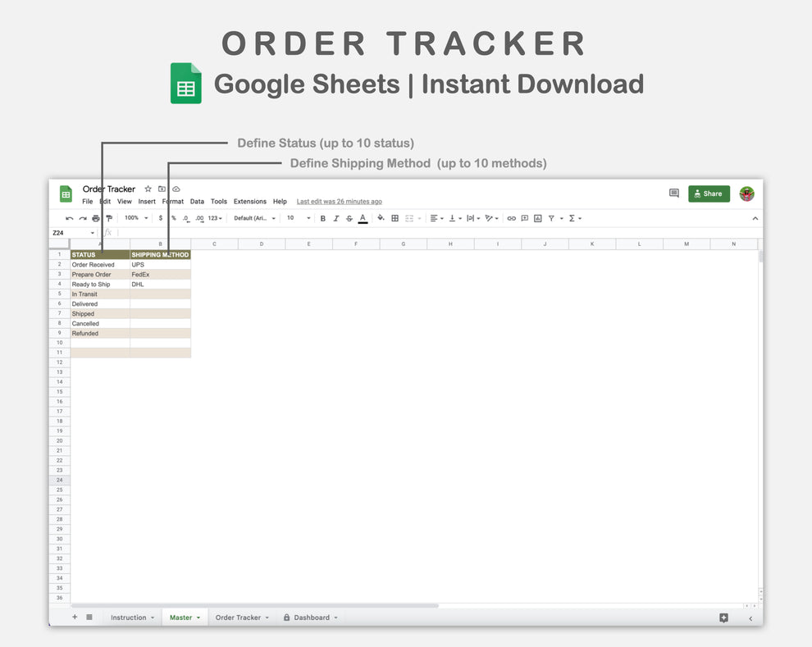Open the Extensions menu

(249, 201)
